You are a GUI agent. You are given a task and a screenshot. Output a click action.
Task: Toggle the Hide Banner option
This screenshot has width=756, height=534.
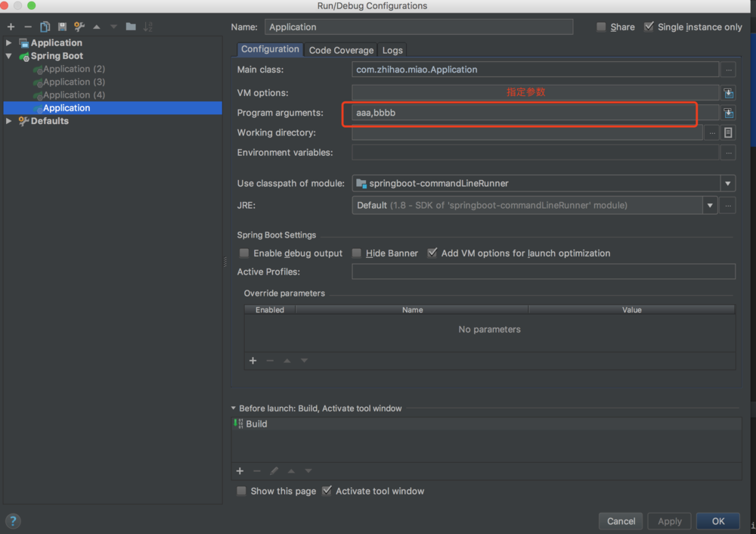click(356, 253)
